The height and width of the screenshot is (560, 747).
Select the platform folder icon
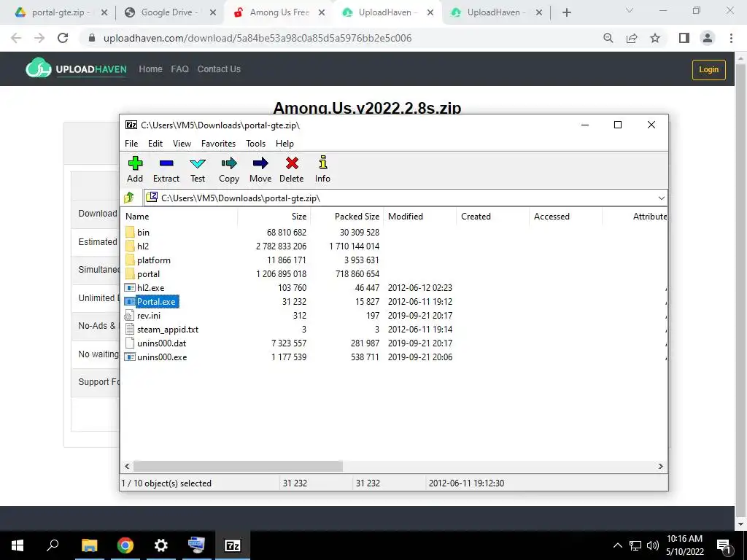click(x=130, y=260)
